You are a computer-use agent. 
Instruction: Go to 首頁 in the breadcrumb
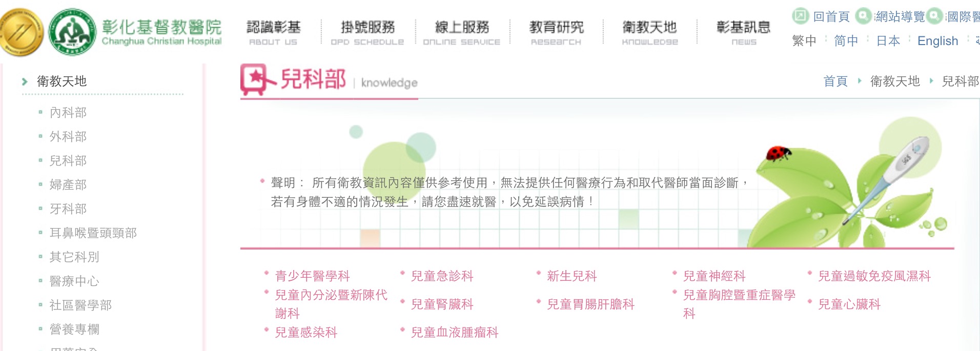click(x=835, y=81)
